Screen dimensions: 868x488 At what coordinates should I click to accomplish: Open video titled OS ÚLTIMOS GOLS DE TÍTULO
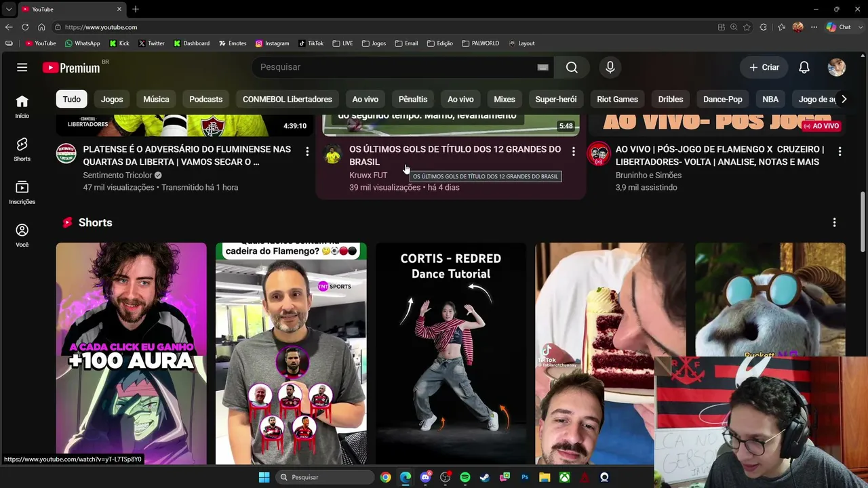(x=455, y=155)
